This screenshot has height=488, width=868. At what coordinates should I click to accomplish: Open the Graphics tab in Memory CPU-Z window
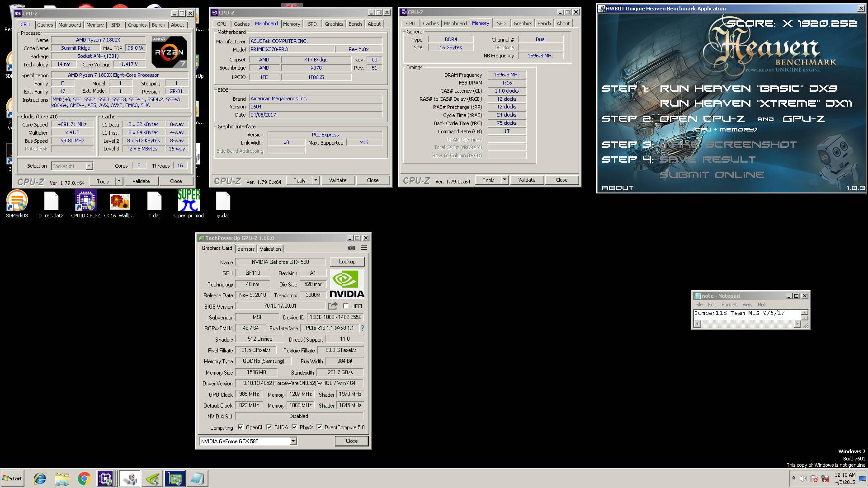tap(523, 23)
